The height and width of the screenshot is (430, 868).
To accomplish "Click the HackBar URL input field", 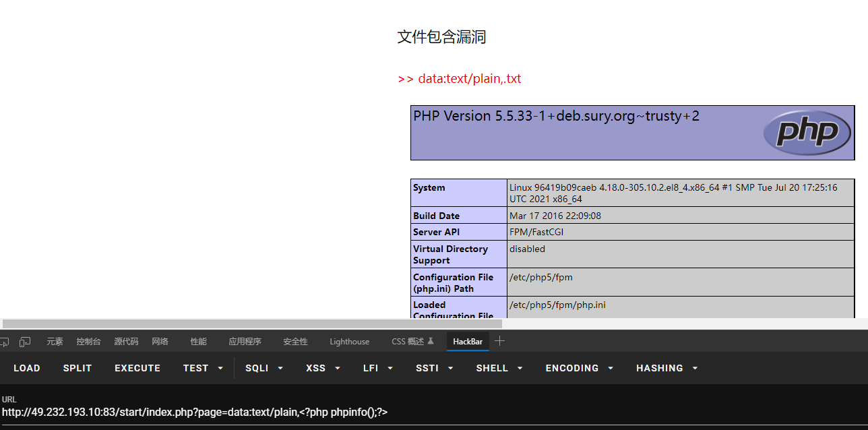I will (434, 412).
